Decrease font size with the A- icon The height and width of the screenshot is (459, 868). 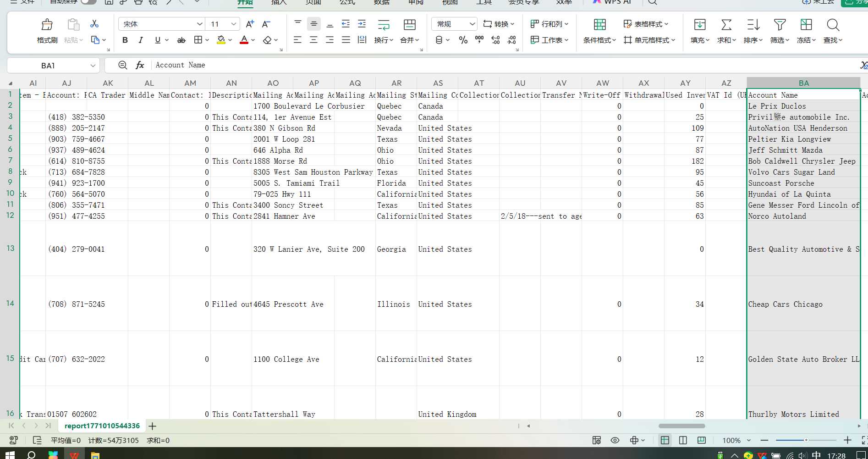[x=266, y=24]
